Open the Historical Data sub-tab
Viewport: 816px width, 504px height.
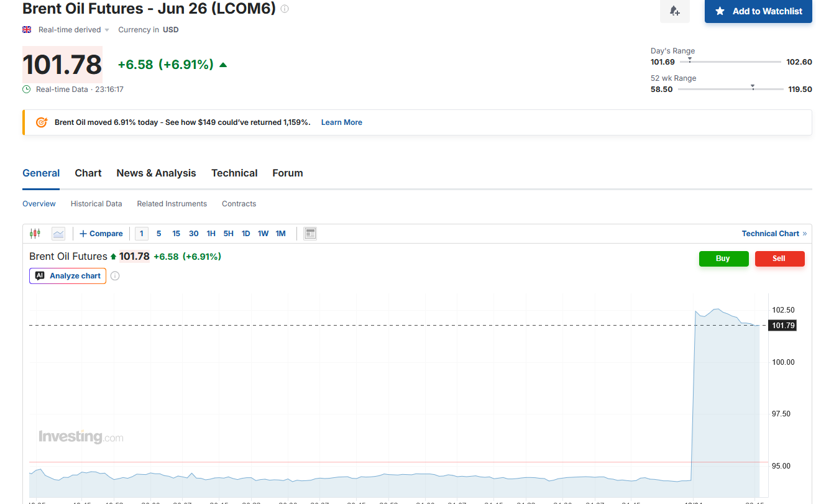96,204
